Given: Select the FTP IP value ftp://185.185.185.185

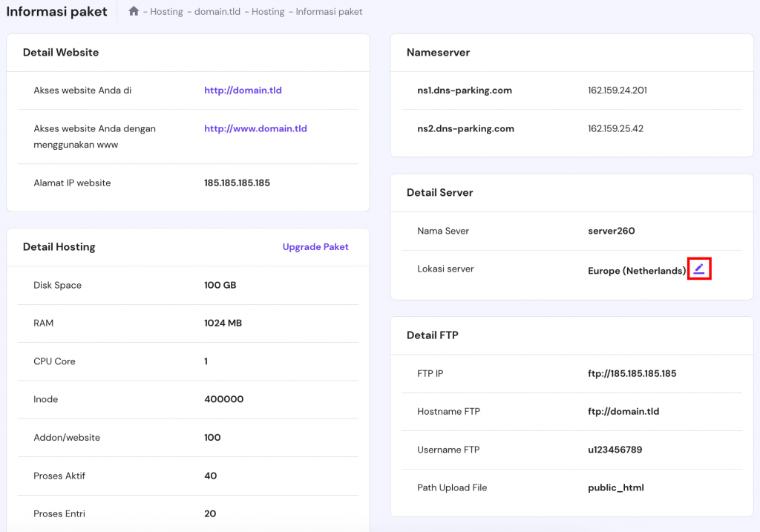Looking at the screenshot, I should (632, 373).
